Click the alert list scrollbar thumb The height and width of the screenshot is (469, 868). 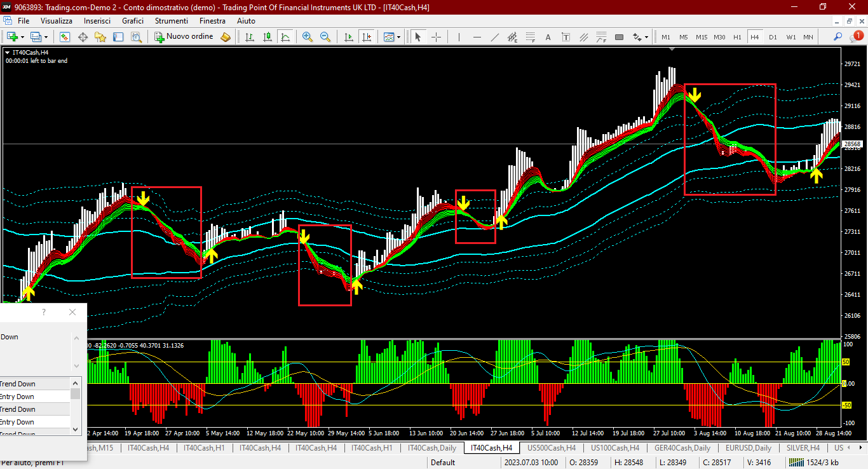pyautogui.click(x=76, y=394)
